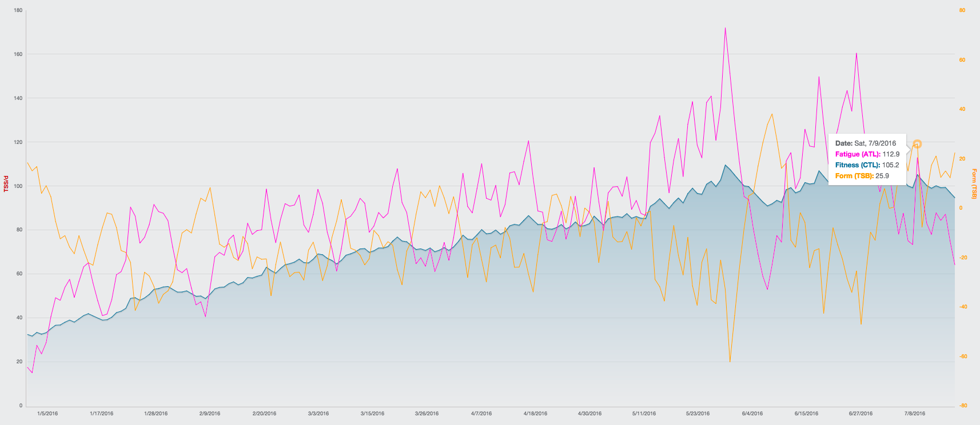Select the 3/15/2016 x-axis date label

(372, 414)
